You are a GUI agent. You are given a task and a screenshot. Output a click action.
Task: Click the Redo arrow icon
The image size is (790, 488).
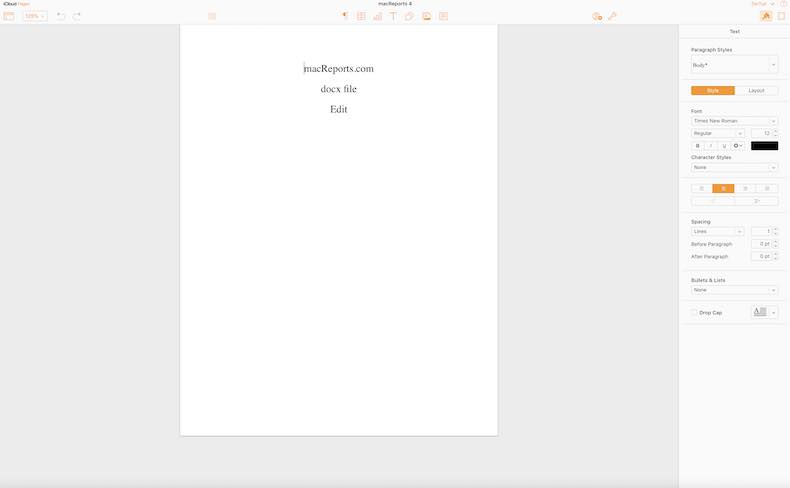click(x=77, y=16)
